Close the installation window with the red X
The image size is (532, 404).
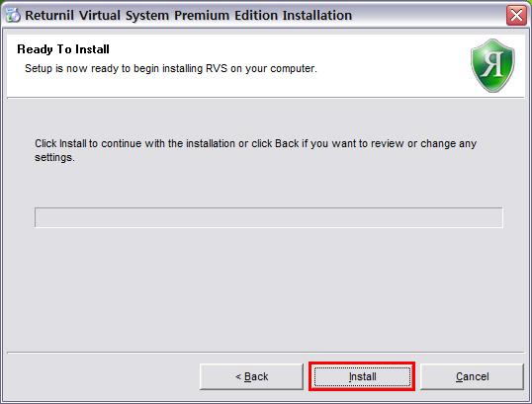click(x=516, y=15)
